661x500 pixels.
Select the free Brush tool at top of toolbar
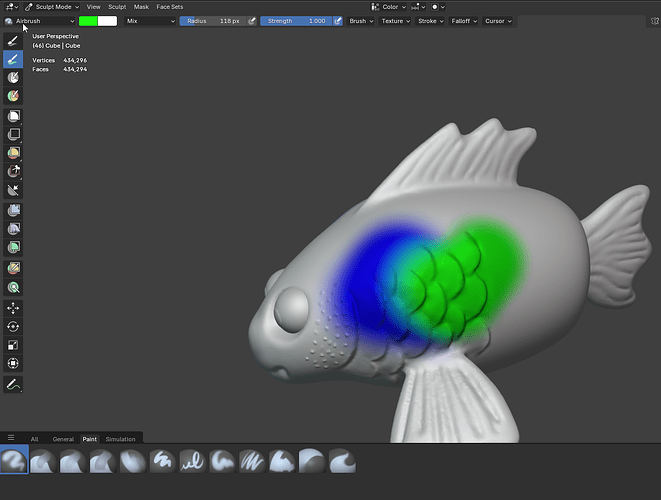point(13,40)
